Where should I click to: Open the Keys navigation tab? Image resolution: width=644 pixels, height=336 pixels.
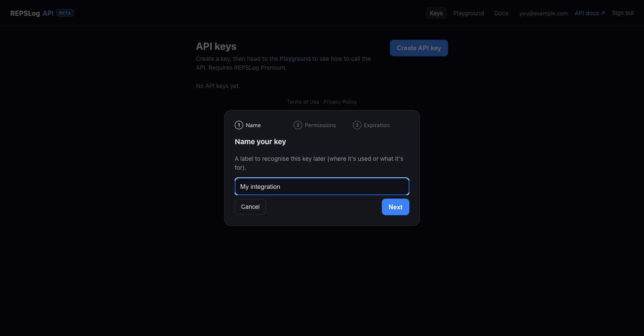pos(436,13)
